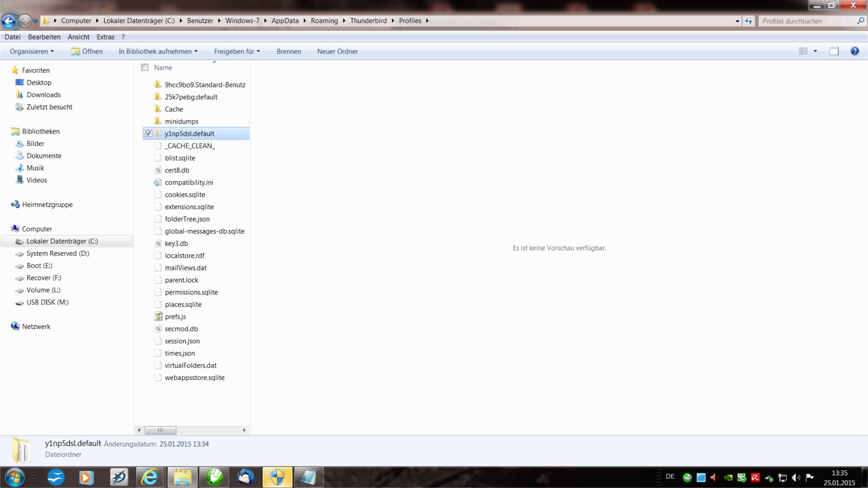The height and width of the screenshot is (488, 868).
Task: Open the Ansicht menu
Action: (x=78, y=37)
